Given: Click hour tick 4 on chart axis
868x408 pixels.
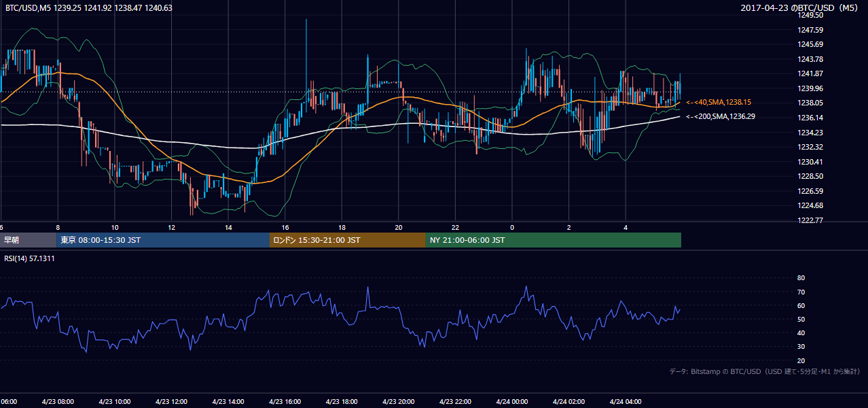Looking at the screenshot, I should point(626,227).
